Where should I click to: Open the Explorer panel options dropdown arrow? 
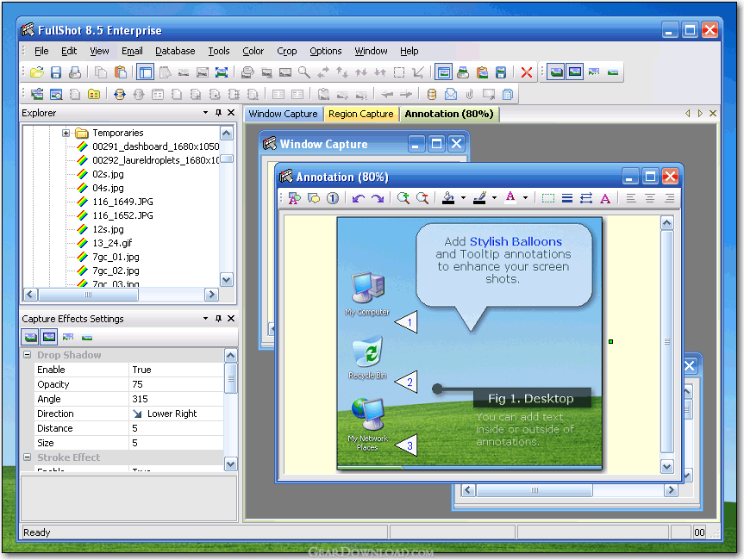pyautogui.click(x=205, y=112)
